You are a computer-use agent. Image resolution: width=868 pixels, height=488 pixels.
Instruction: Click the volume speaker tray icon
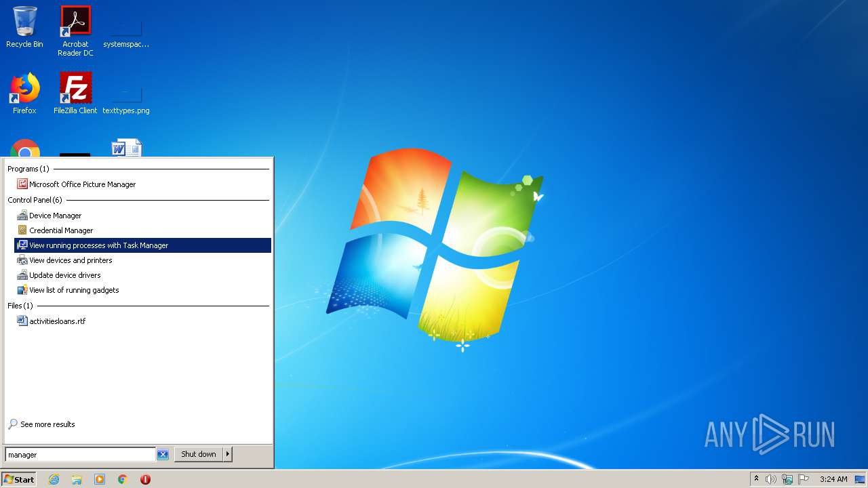(770, 479)
